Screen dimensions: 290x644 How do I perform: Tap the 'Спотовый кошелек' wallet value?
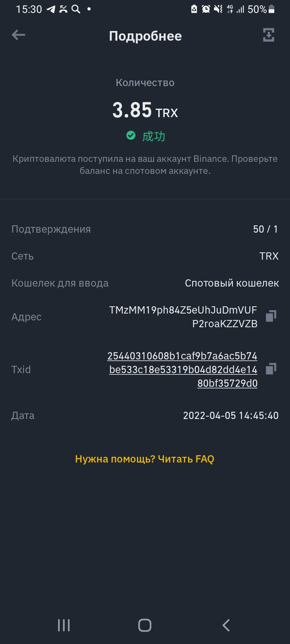pos(232,283)
